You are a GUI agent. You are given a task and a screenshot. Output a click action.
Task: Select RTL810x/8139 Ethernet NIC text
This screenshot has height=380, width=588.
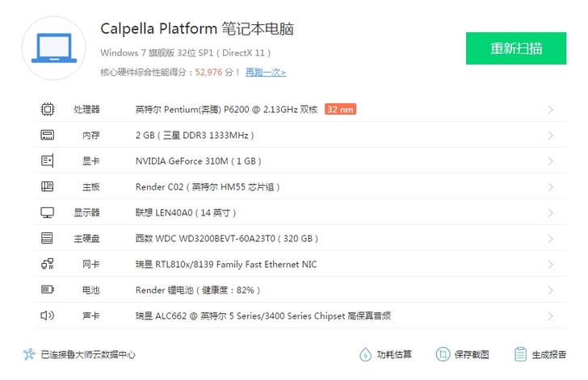coord(226,265)
